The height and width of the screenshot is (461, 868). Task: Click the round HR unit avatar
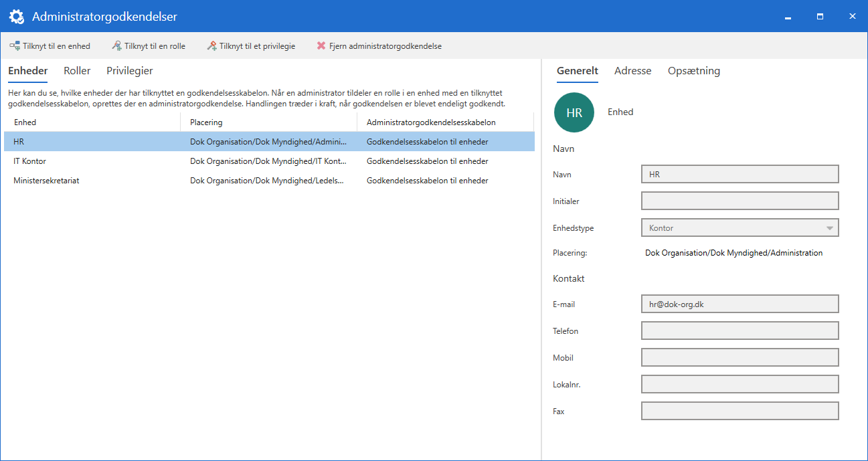[574, 112]
